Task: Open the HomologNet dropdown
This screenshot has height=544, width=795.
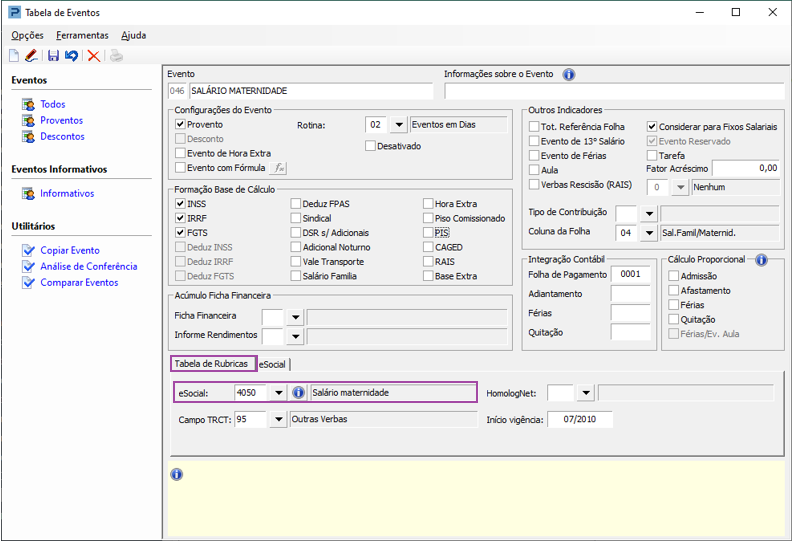Action: pyautogui.click(x=586, y=393)
